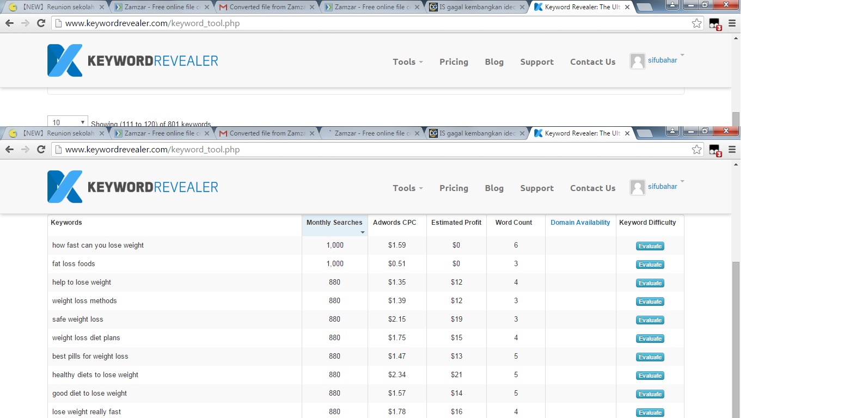The image size is (868, 418).
Task: Click KeywordRevealer logo in the top window
Action: (133, 60)
